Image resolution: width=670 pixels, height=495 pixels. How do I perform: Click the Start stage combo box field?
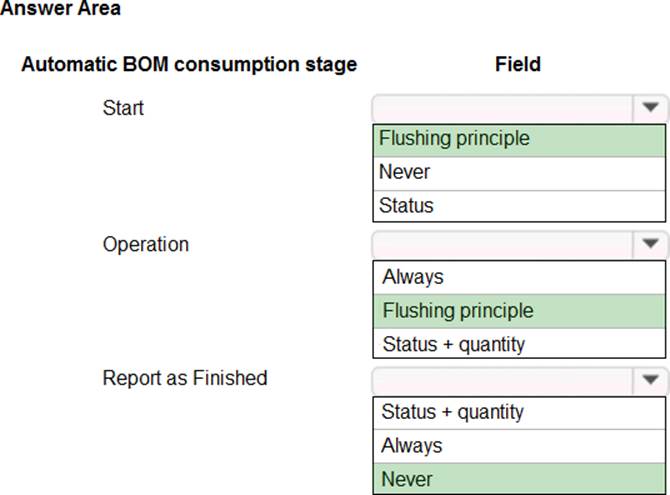coord(502,108)
